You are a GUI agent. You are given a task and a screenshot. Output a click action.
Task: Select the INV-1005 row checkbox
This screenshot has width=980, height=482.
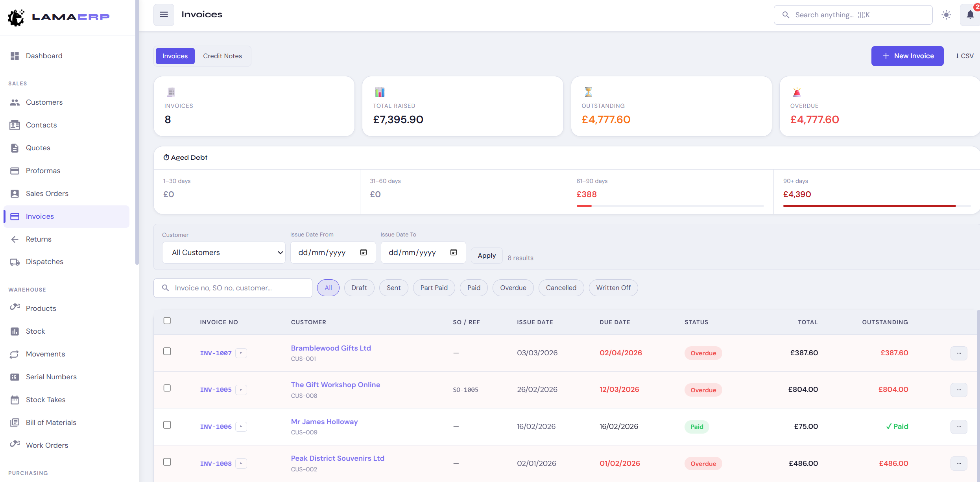click(x=167, y=388)
